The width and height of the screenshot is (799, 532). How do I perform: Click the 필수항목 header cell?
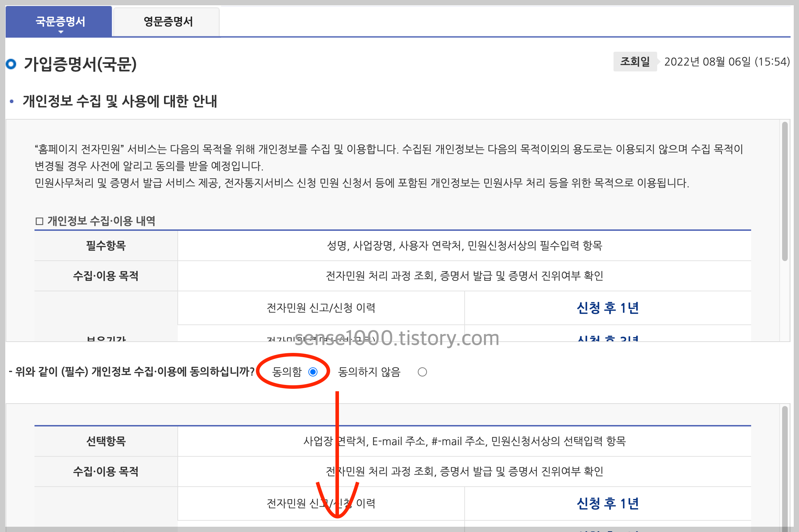pos(106,246)
